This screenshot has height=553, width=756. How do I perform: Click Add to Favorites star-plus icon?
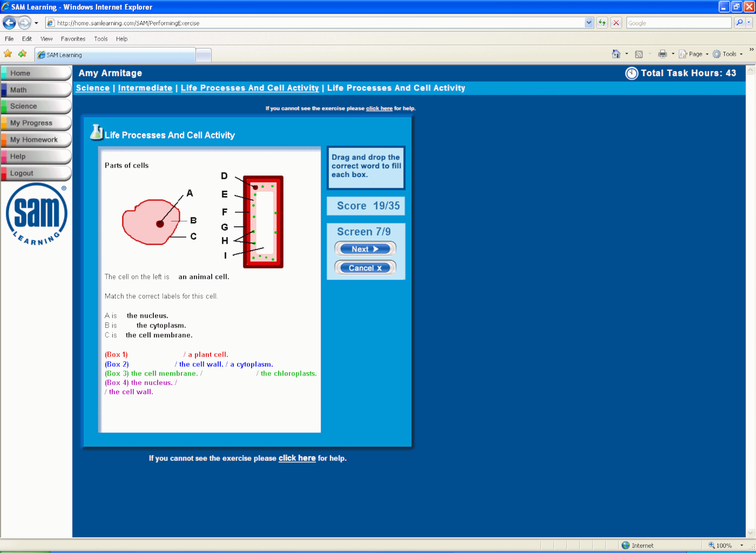pos(22,54)
